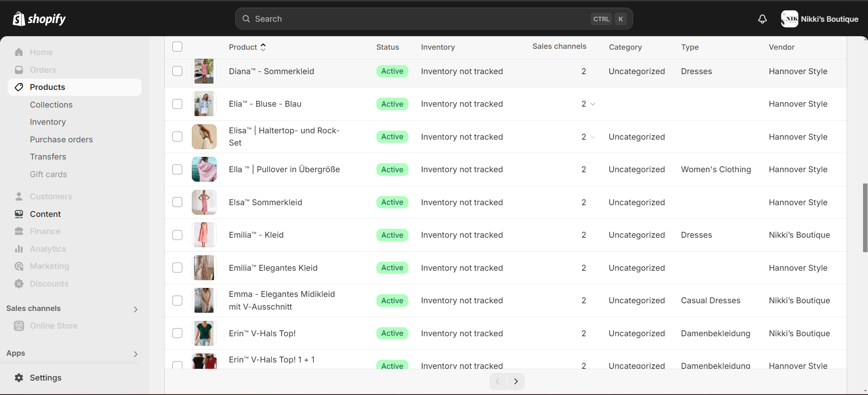Expand the Apps section

pyautogui.click(x=135, y=354)
